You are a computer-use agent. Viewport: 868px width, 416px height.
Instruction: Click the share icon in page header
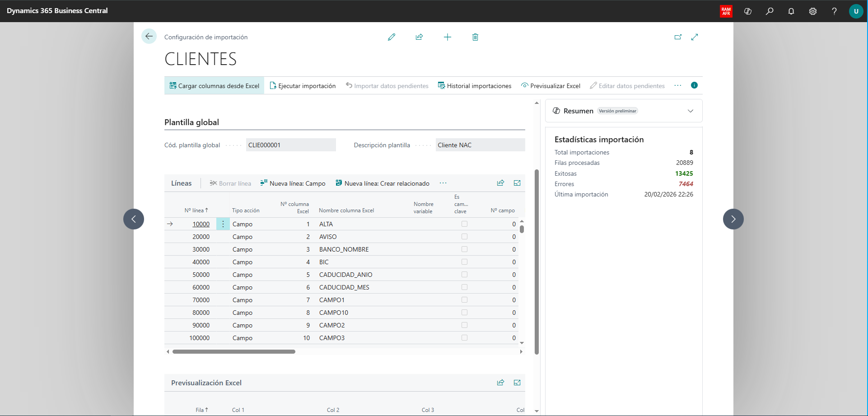point(419,37)
